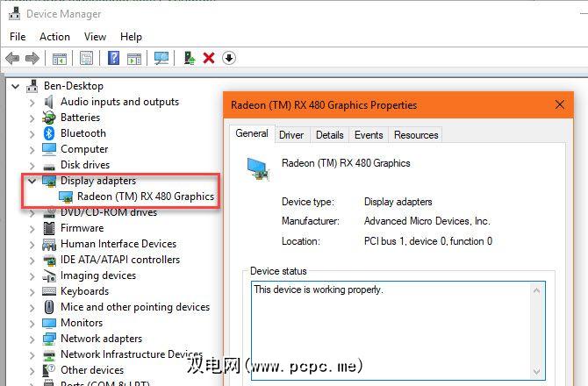Select the Display adapters tree label

point(98,181)
